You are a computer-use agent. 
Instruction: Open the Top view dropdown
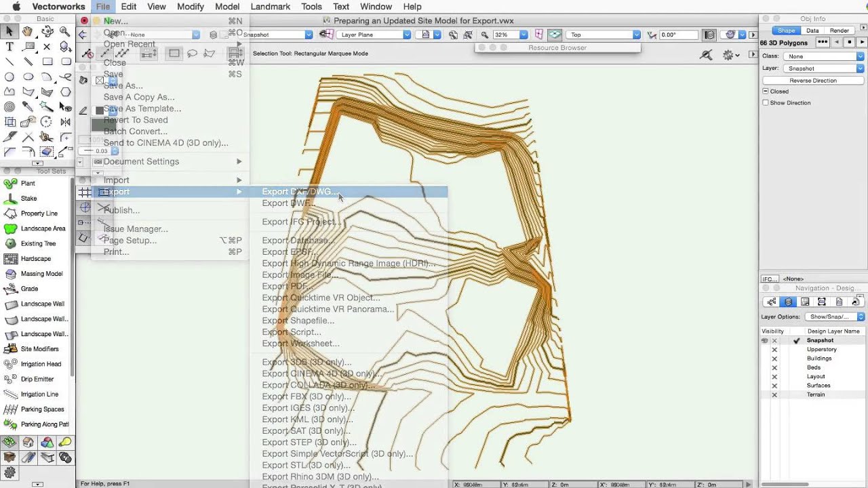[603, 35]
